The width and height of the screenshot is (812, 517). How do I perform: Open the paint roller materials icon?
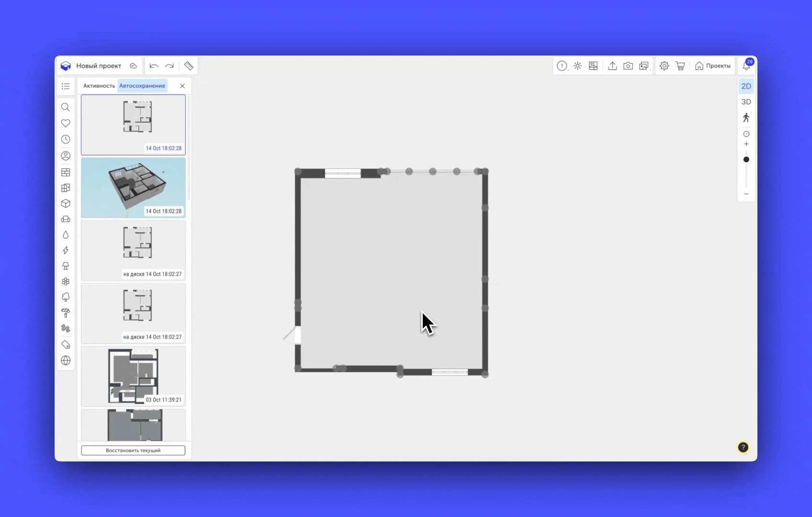pos(66,313)
